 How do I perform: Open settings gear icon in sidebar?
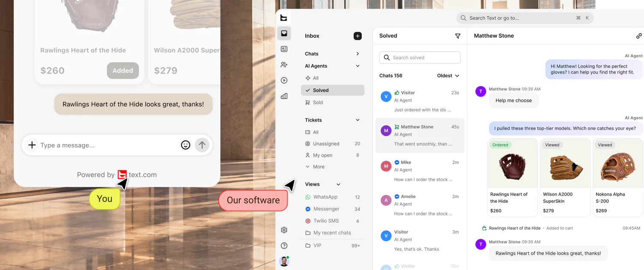pos(284,230)
